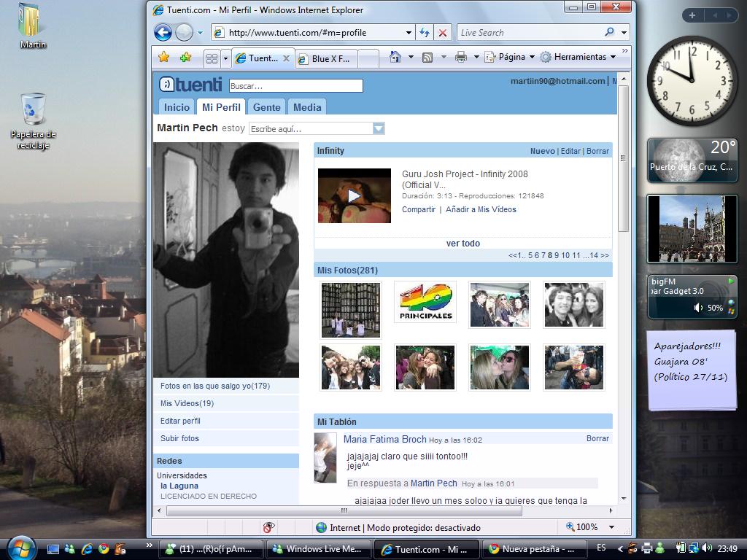
Task: Click the RSS feeds toolbar icon
Action: (427, 57)
